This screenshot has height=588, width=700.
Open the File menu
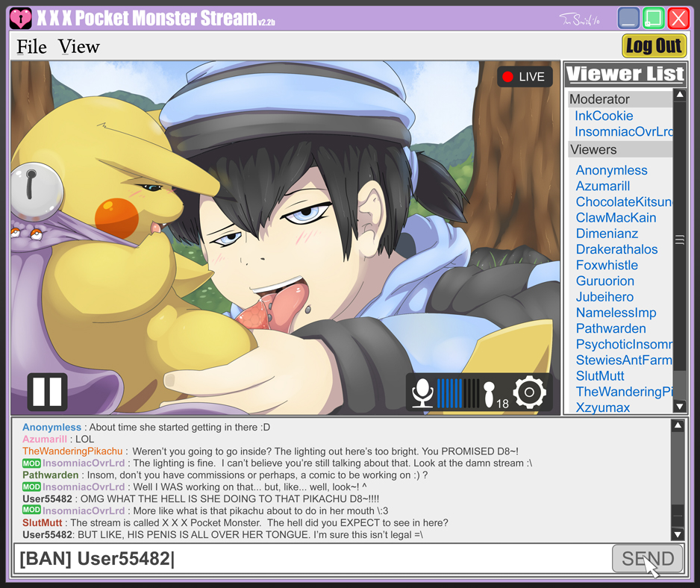[31, 46]
